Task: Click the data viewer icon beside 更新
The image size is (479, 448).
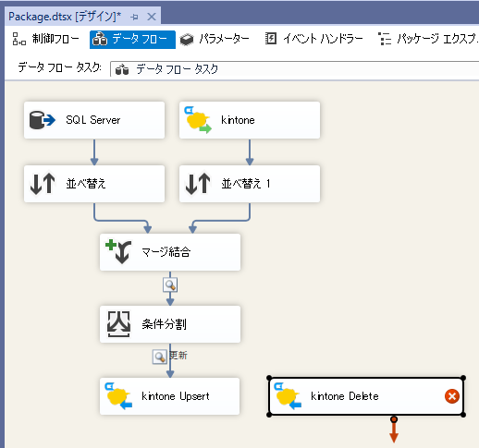Action: (160, 357)
